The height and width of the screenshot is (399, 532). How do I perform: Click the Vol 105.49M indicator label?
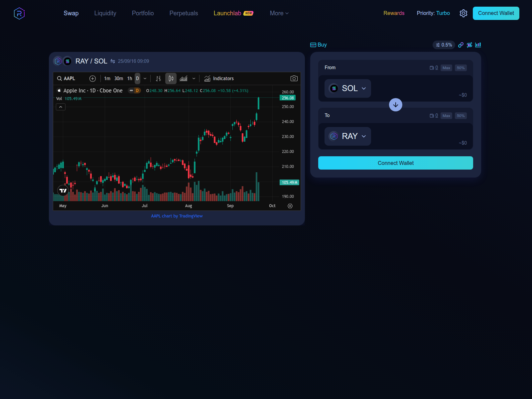click(x=69, y=99)
